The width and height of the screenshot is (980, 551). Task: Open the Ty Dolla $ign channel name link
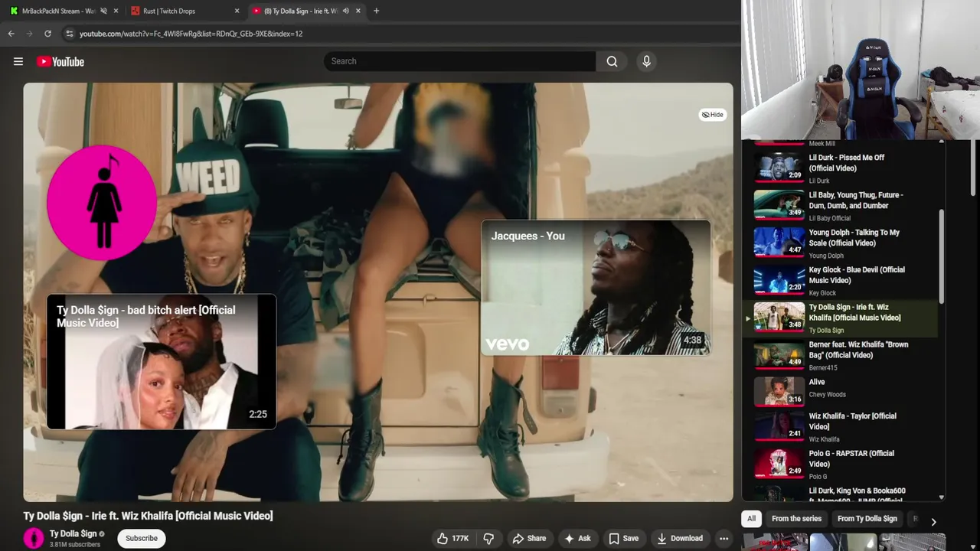coord(73,533)
